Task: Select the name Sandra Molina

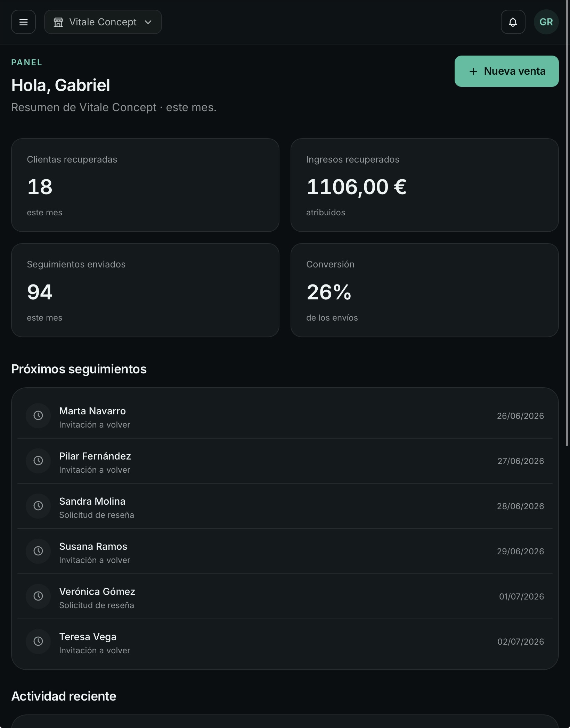Action: pos(92,501)
